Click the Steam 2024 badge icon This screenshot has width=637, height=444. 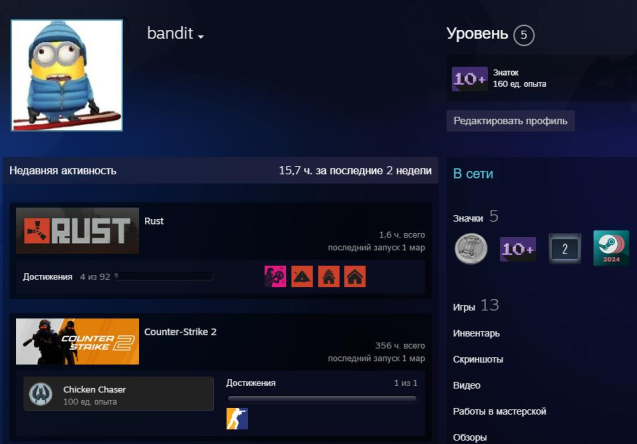(x=611, y=248)
